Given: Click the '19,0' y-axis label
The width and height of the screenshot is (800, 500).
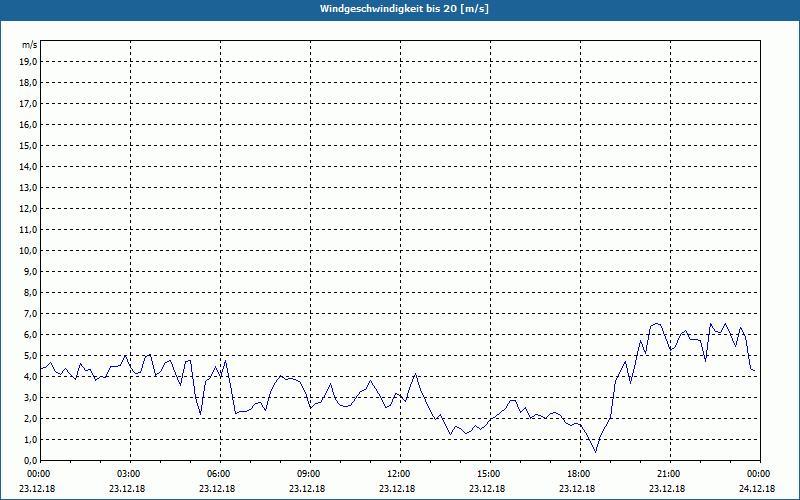Looking at the screenshot, I should coord(28,62).
